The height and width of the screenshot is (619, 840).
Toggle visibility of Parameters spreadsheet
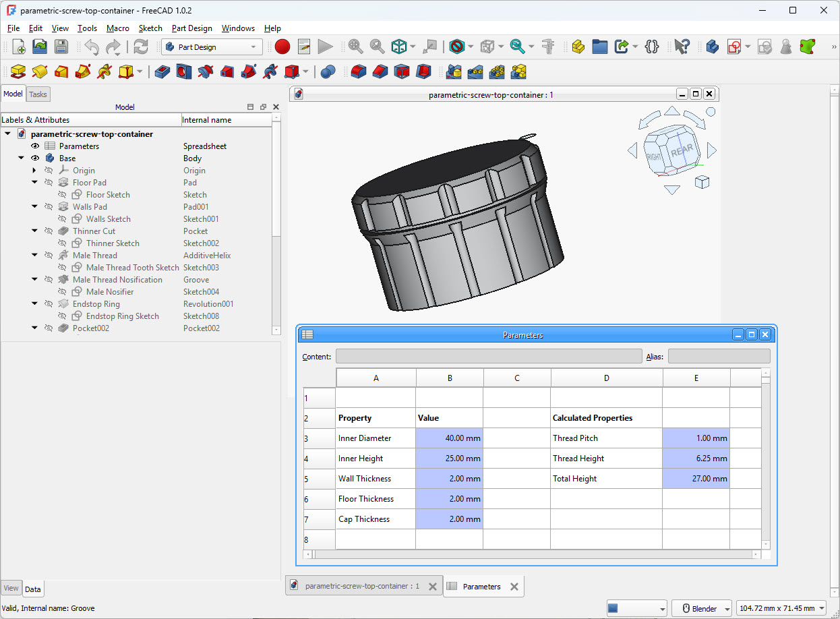35,146
